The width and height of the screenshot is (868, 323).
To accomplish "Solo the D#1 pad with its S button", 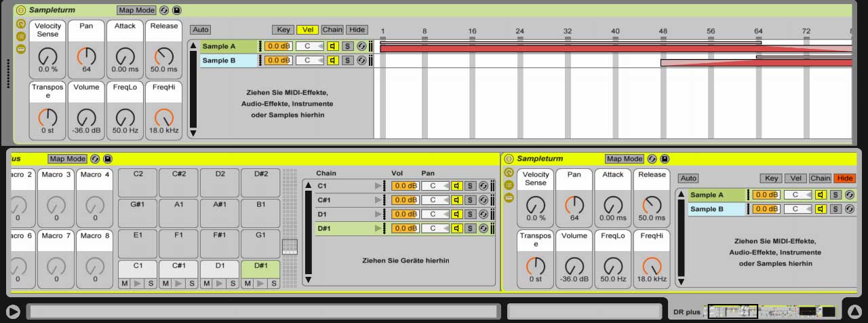I will (273, 284).
